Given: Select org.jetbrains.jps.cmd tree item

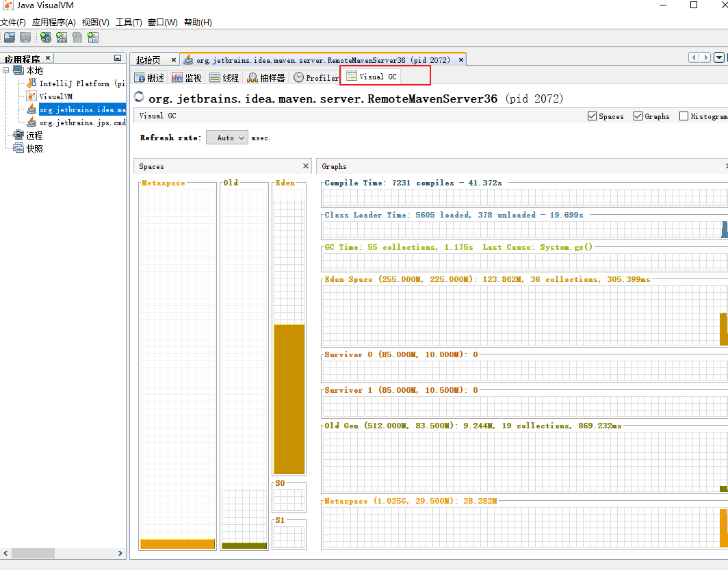Looking at the screenshot, I should [x=82, y=122].
